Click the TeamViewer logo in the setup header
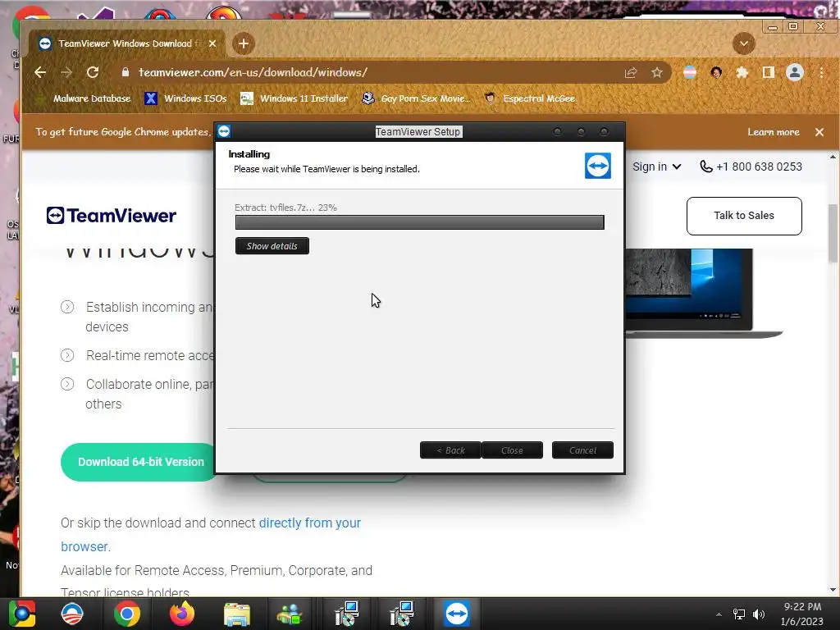The image size is (840, 630). [598, 166]
